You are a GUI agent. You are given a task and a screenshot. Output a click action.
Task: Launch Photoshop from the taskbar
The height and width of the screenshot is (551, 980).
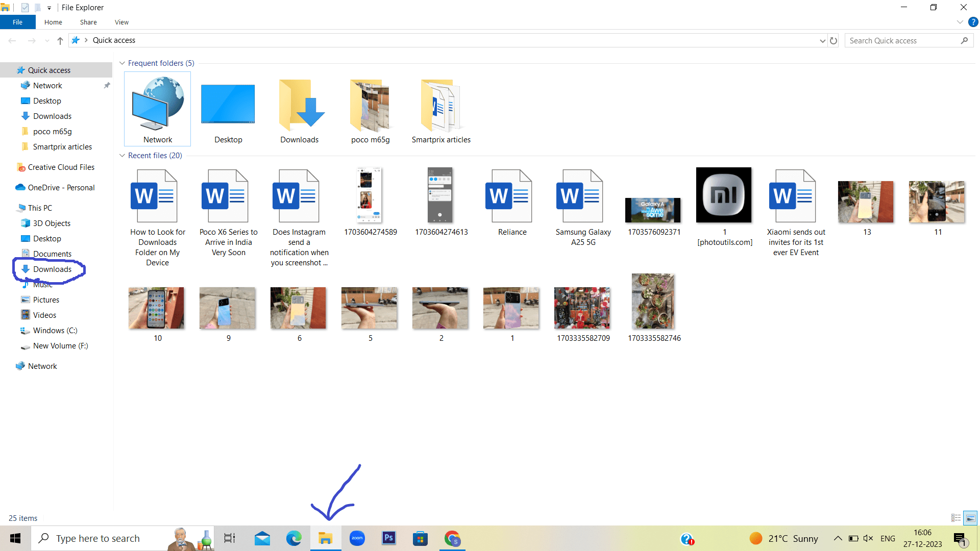pos(388,538)
